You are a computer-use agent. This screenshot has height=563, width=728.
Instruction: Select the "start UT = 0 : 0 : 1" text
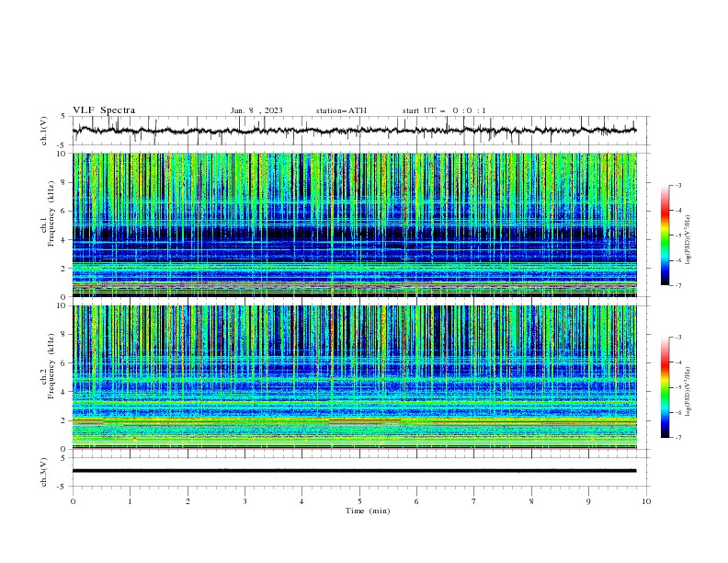[x=444, y=110]
